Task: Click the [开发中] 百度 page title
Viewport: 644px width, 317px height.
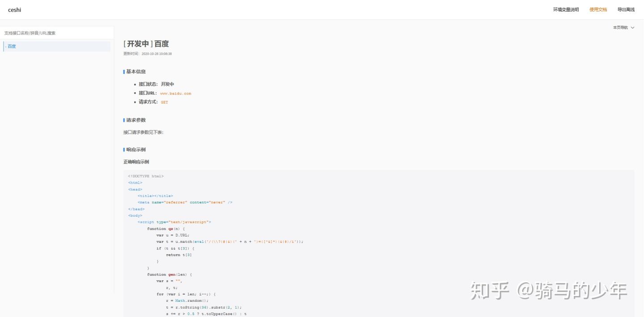Action: tap(146, 44)
